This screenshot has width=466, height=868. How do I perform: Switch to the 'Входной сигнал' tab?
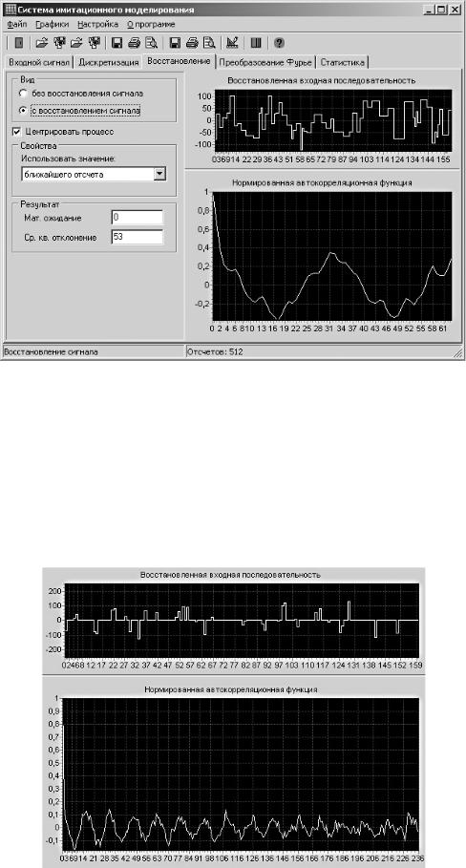pyautogui.click(x=37, y=63)
